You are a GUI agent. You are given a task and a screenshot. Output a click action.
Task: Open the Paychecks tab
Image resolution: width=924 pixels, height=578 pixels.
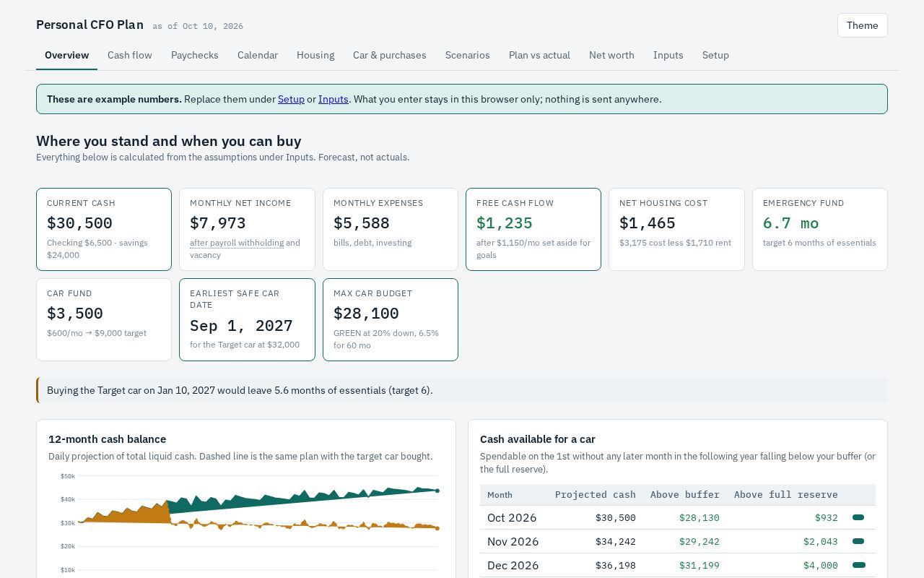pyautogui.click(x=195, y=55)
